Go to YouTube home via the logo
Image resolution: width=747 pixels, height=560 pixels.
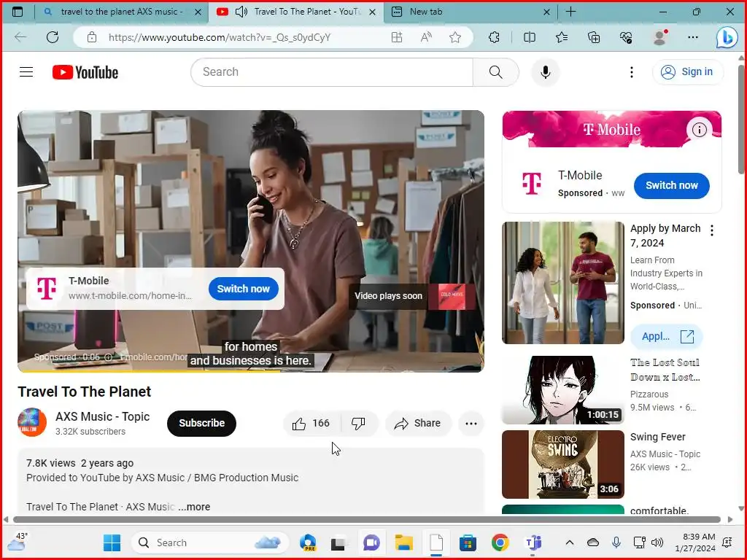85,72
